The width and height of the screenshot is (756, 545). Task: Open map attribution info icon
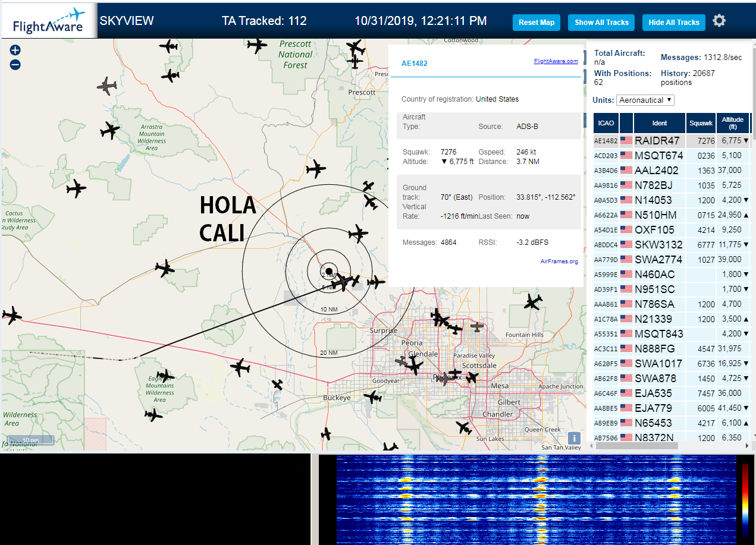click(x=574, y=438)
